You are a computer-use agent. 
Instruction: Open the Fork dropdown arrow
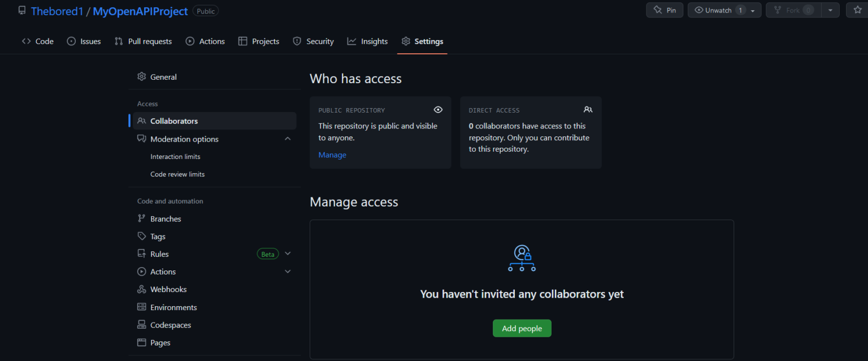point(829,10)
